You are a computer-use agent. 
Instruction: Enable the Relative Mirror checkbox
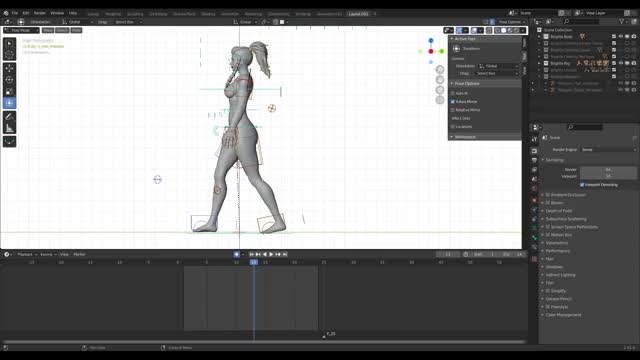pos(453,110)
